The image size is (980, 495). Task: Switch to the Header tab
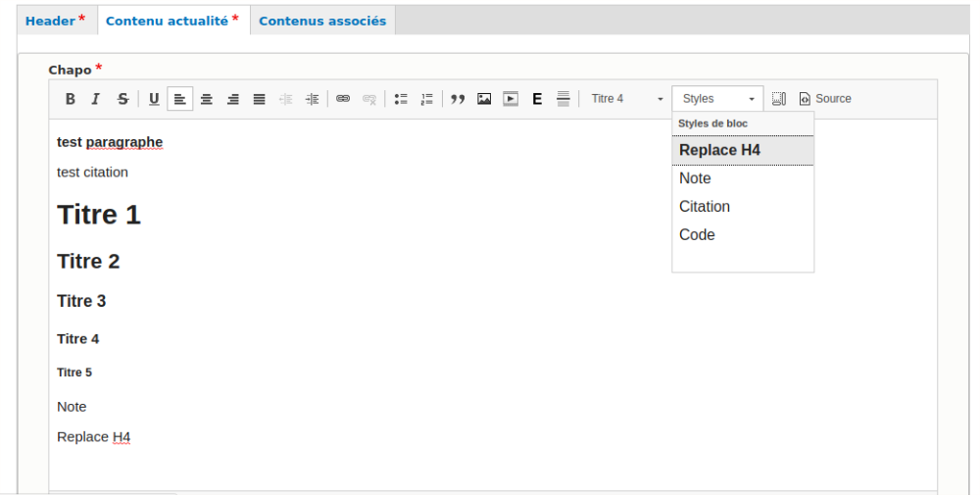click(x=55, y=21)
